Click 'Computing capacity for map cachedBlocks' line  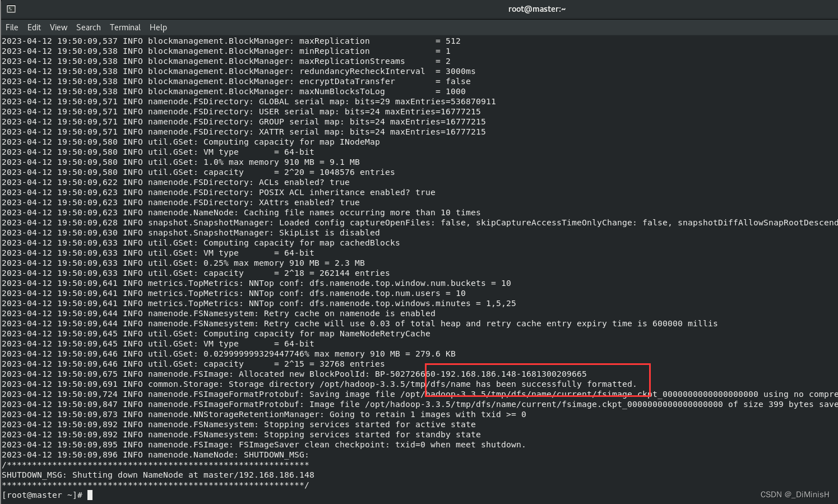[201, 243]
